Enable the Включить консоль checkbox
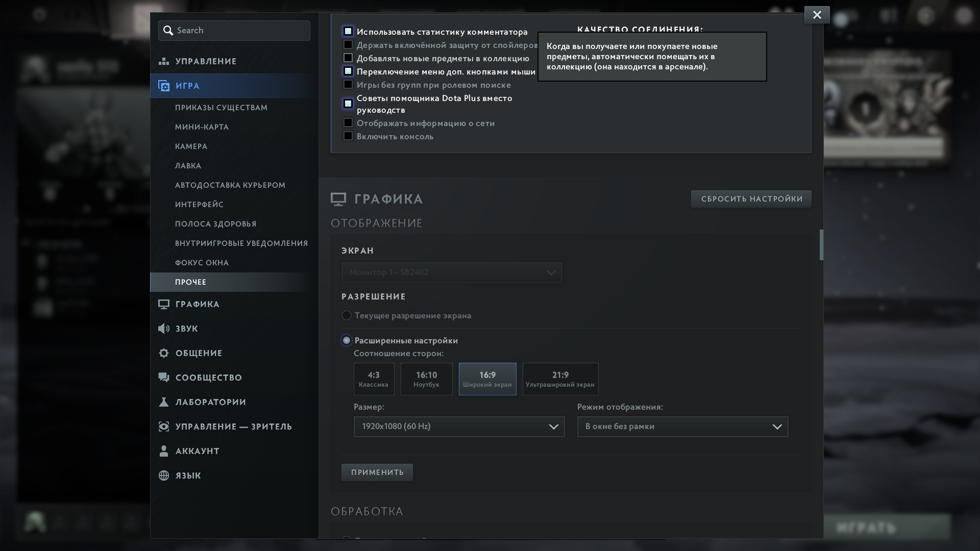This screenshot has width=980, height=551. coord(348,136)
